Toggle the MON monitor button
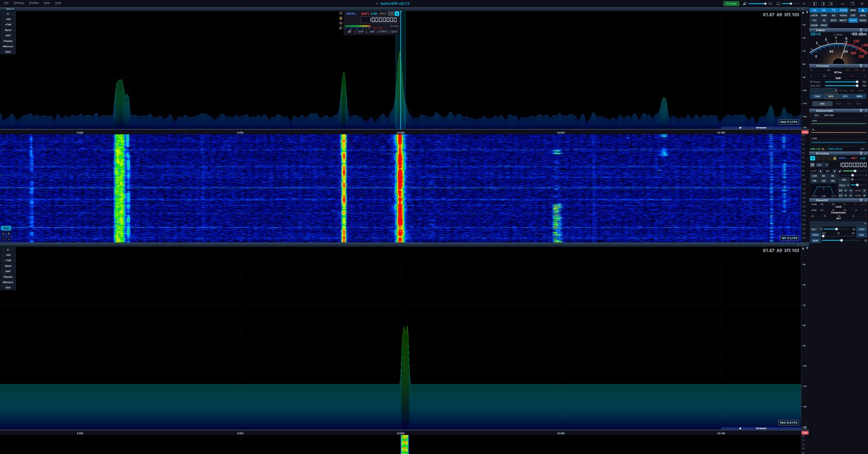 point(815,240)
